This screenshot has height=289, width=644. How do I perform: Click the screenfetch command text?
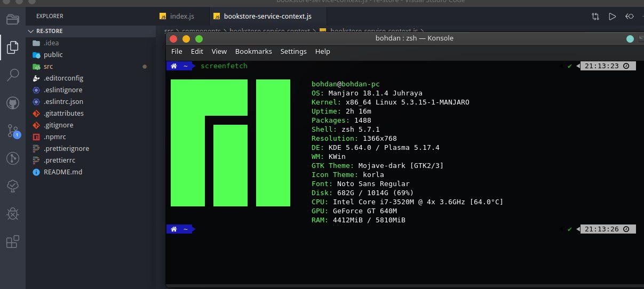pyautogui.click(x=224, y=66)
